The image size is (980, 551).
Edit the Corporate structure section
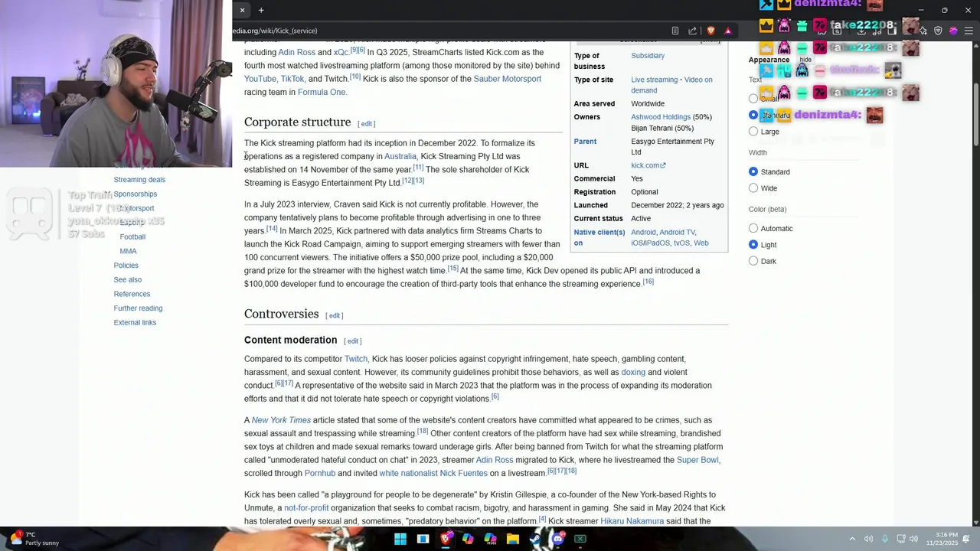[367, 123]
